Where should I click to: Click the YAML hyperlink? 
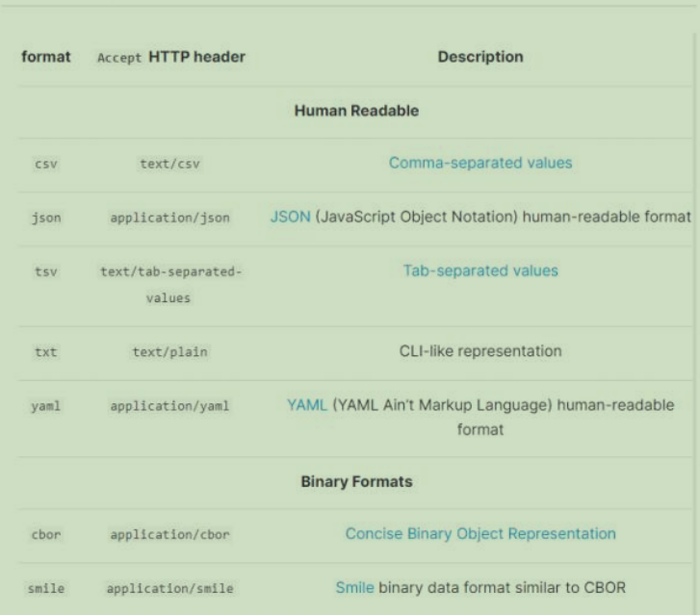pos(305,405)
